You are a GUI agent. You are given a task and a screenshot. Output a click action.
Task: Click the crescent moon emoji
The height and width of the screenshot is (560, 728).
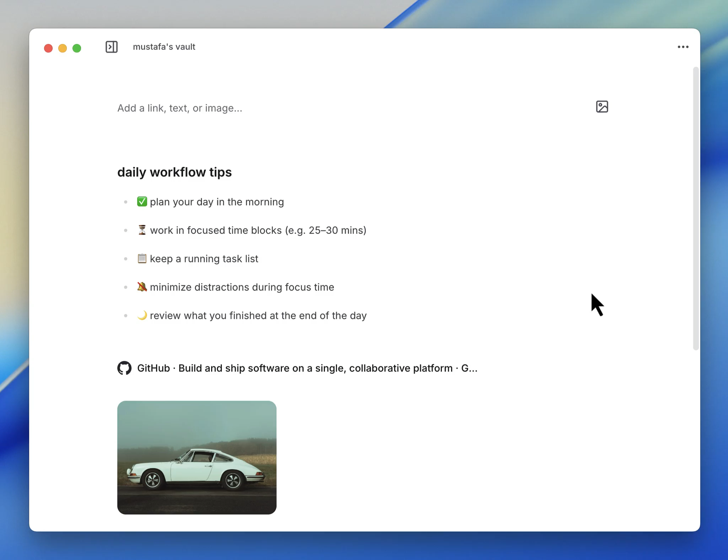point(142,315)
